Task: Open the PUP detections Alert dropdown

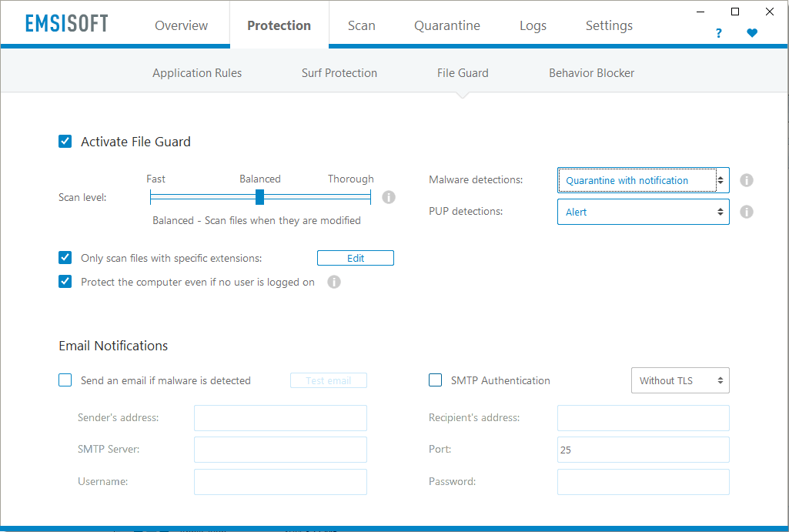Action: [x=643, y=212]
